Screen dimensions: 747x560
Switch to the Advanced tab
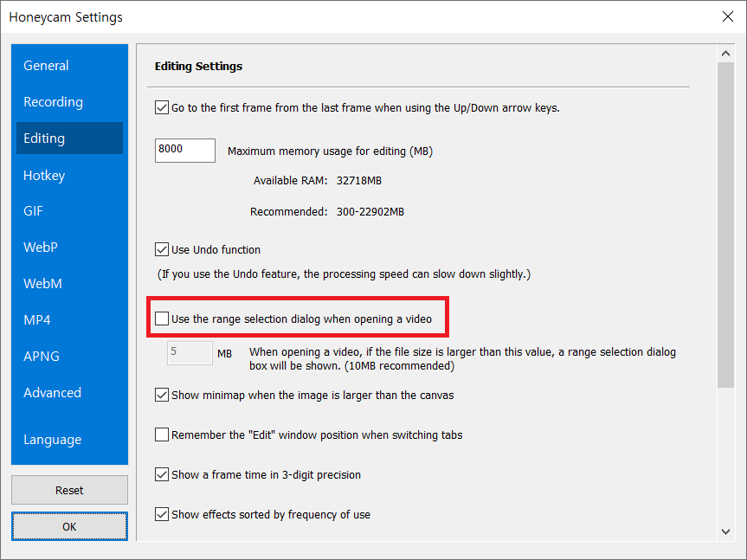(53, 393)
